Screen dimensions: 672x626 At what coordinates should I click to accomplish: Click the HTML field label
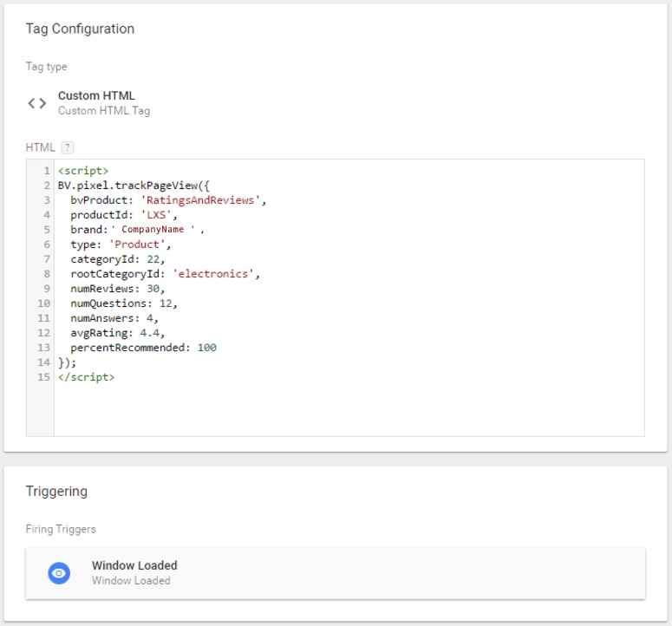[40, 147]
